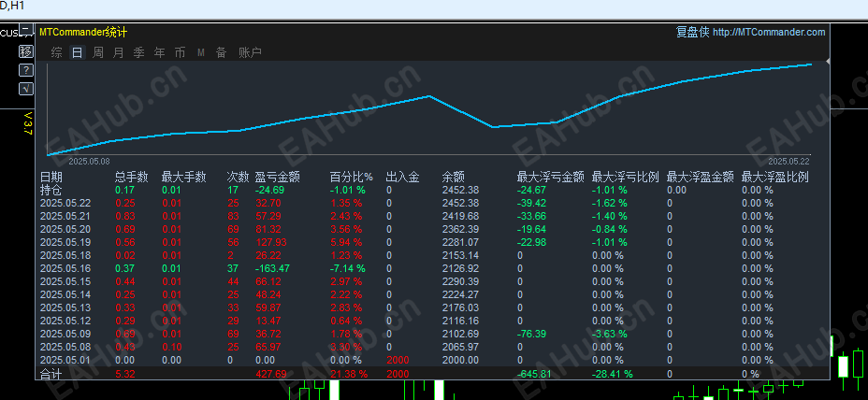Click the 127.93 profit amount
The width and height of the screenshot is (868, 400).
pyautogui.click(x=270, y=242)
